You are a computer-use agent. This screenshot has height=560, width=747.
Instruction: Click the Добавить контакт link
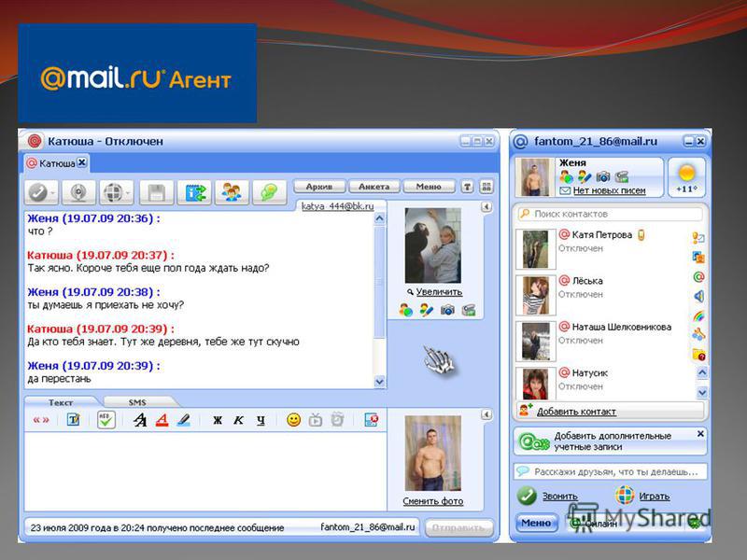pyautogui.click(x=576, y=412)
